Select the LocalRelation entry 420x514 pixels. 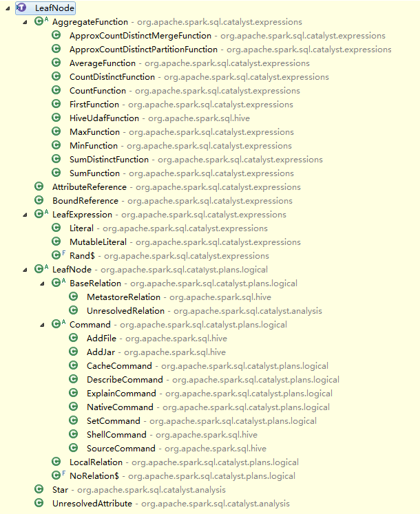pyautogui.click(x=184, y=462)
